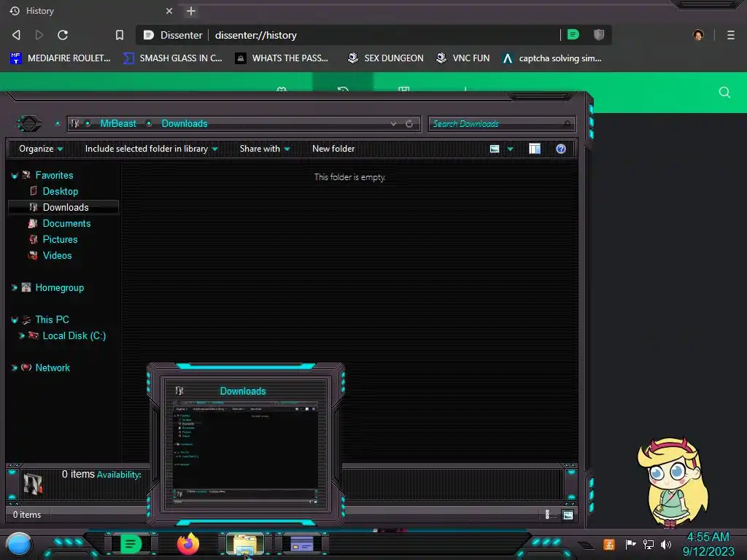Image resolution: width=747 pixels, height=560 pixels.
Task: Open the Organize menu
Action: (x=41, y=149)
